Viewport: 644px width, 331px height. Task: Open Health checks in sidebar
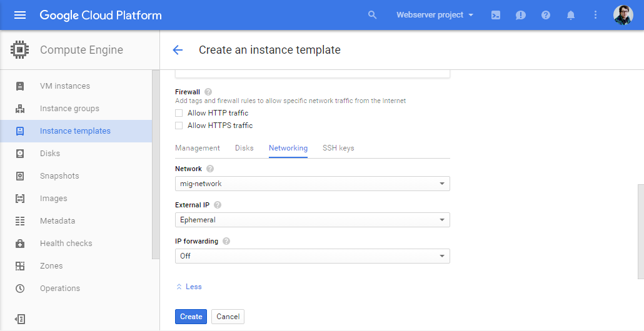point(66,243)
